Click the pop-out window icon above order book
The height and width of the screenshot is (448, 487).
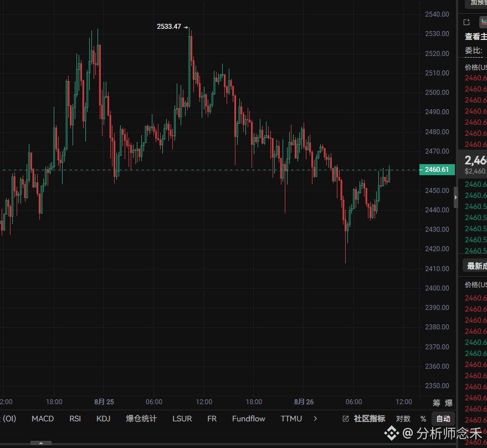[x=467, y=22]
